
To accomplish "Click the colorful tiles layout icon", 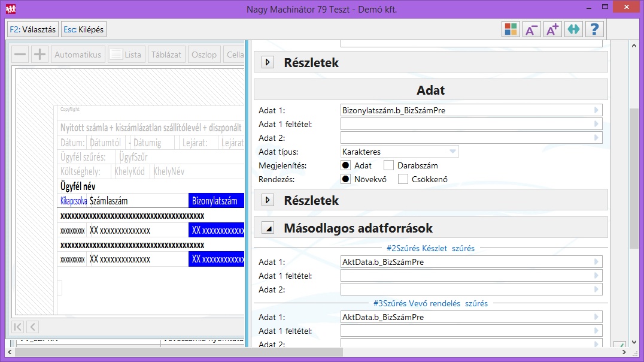I will [511, 29].
